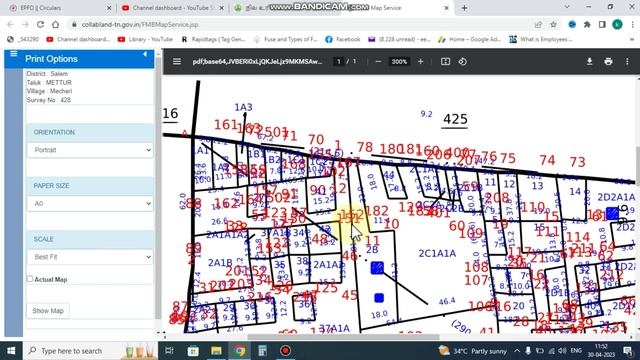Go to browser home page

56,24
